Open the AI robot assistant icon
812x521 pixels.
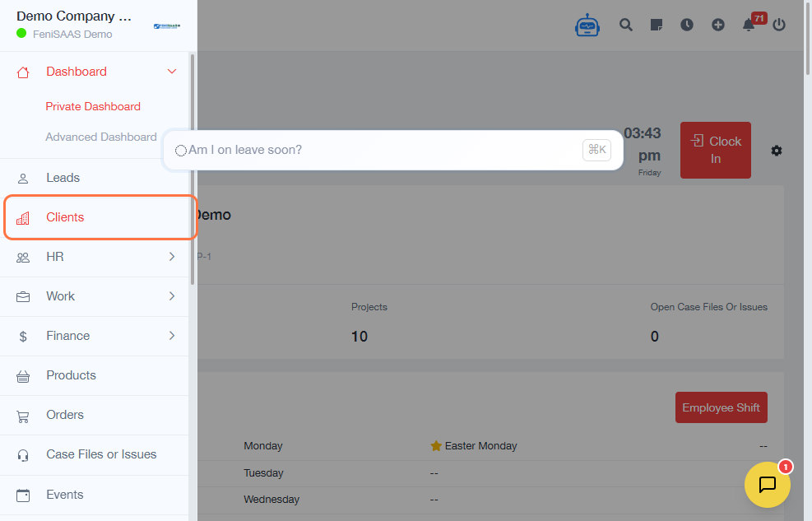(587, 26)
